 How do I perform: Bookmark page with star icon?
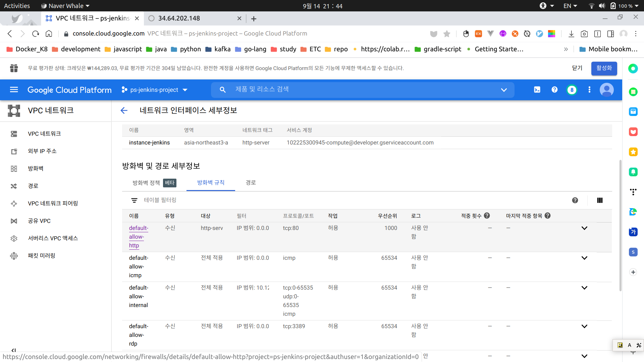pos(447,34)
